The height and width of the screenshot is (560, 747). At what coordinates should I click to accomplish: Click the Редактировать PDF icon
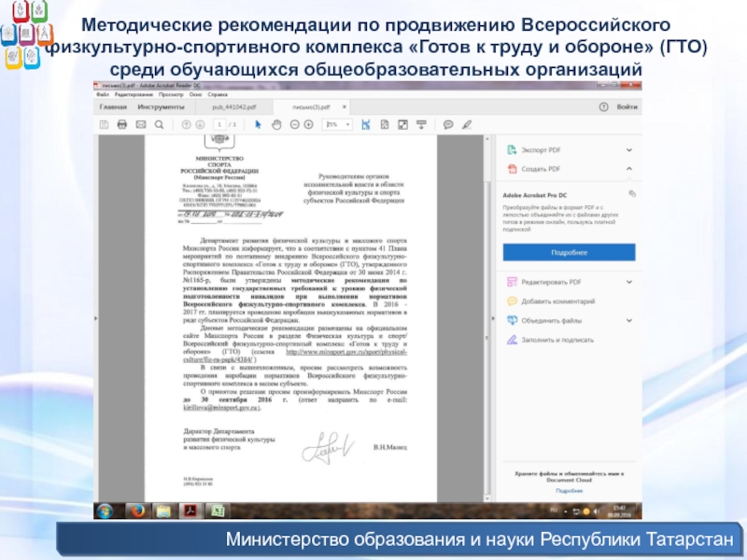point(512,282)
